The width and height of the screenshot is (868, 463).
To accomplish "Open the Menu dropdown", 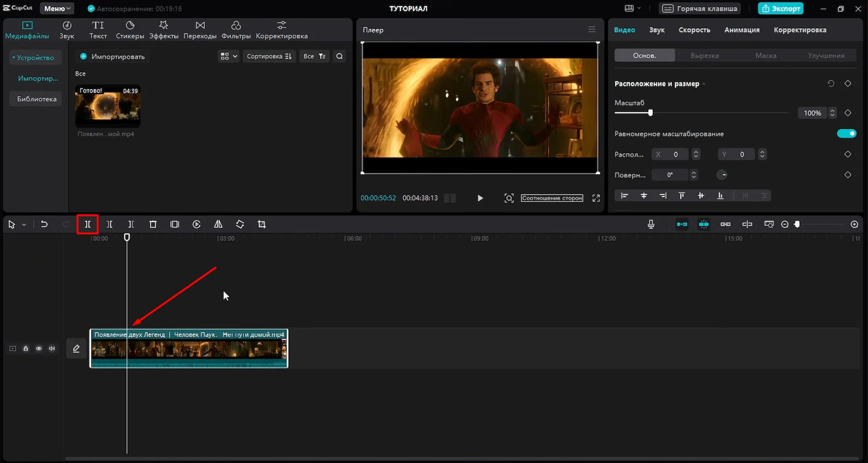I will click(57, 9).
